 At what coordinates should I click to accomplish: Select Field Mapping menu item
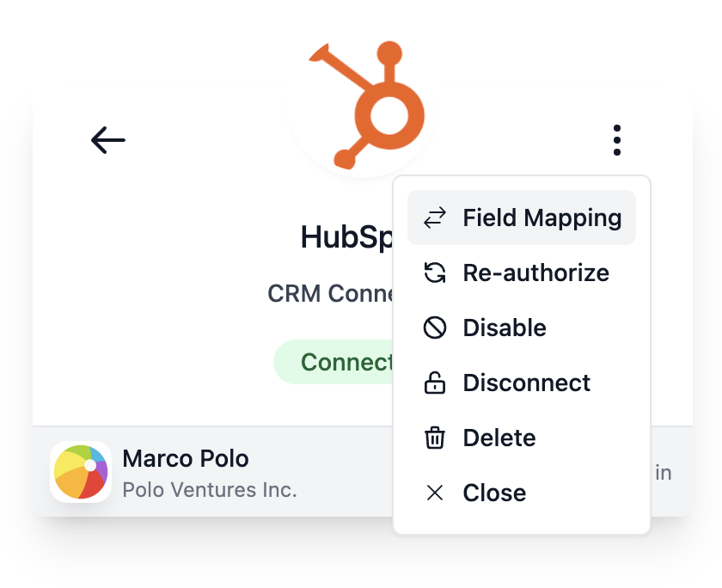521,217
